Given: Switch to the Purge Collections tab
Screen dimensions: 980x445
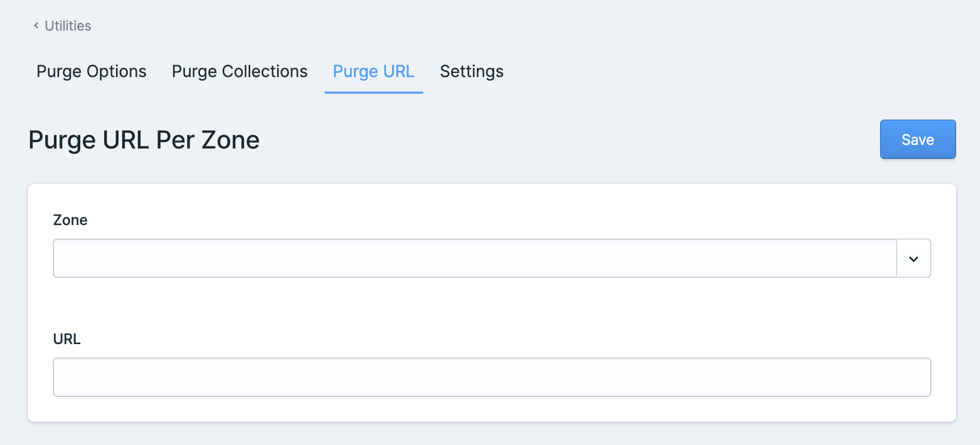Looking at the screenshot, I should click(x=239, y=71).
